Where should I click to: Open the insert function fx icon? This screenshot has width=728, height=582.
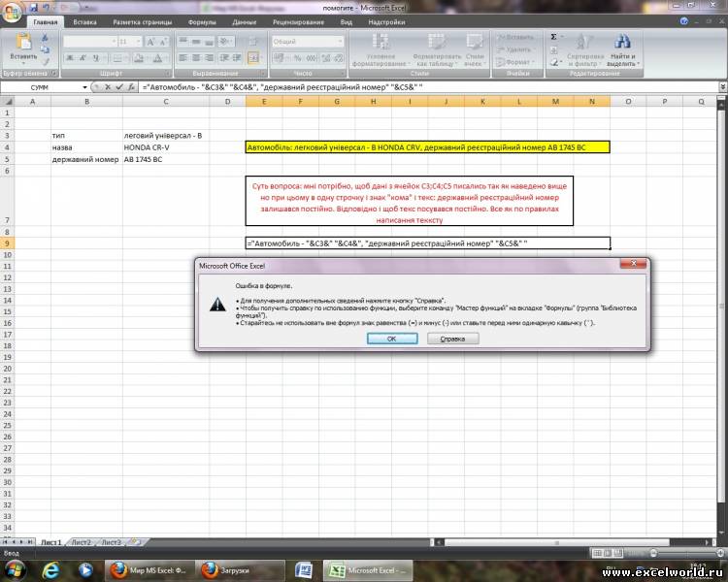pyautogui.click(x=131, y=86)
